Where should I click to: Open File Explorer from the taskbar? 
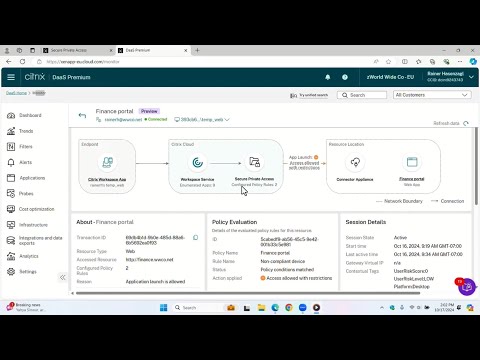(x=261, y=308)
